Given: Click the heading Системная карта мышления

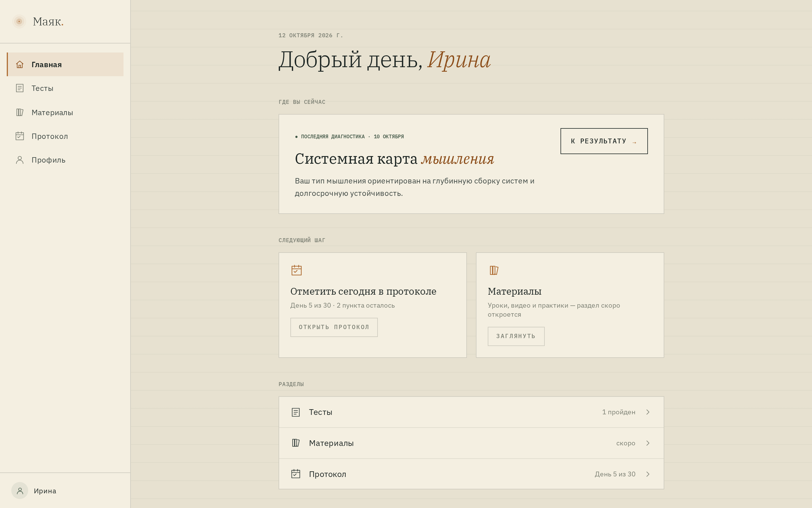Looking at the screenshot, I should [394, 159].
